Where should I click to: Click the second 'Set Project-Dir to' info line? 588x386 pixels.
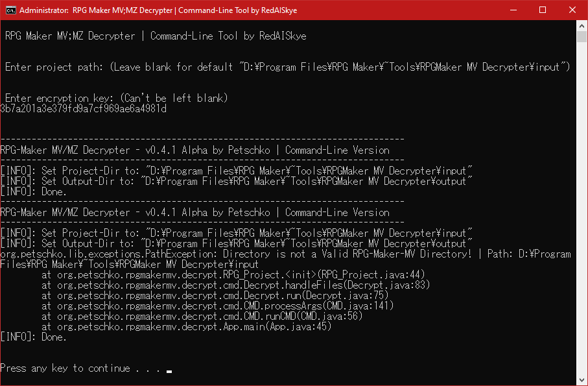pyautogui.click(x=236, y=234)
